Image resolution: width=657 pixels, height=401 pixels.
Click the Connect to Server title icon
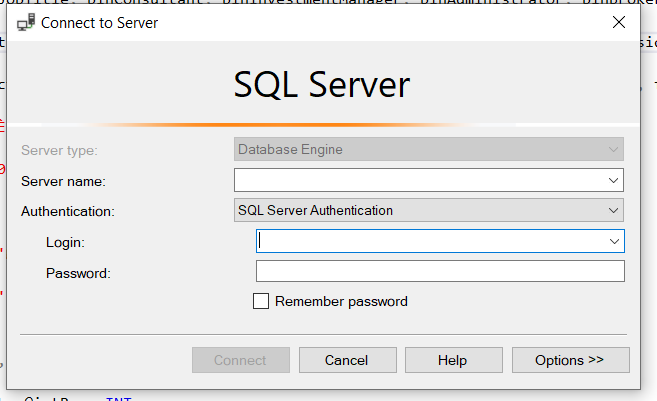26,23
